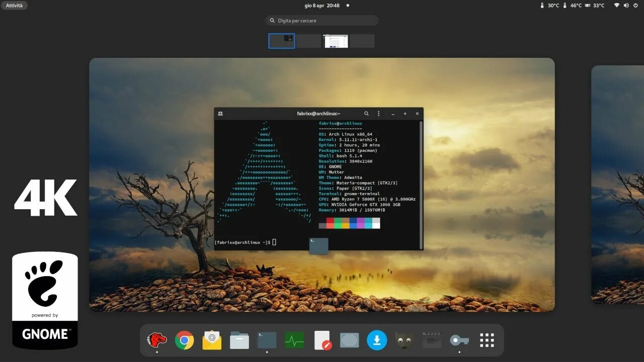Click the Attività button
The width and height of the screenshot is (644, 362).
tap(14, 6)
